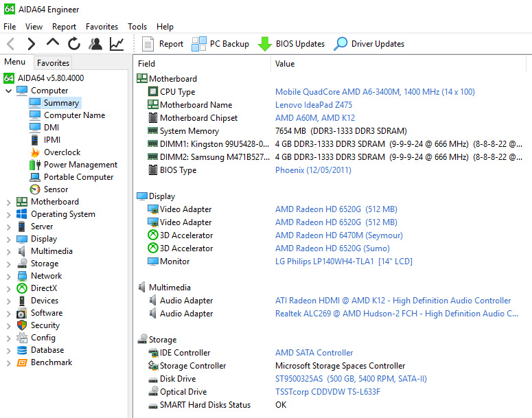The height and width of the screenshot is (418, 532).
Task: Open Driver Updates search
Action: pos(369,44)
